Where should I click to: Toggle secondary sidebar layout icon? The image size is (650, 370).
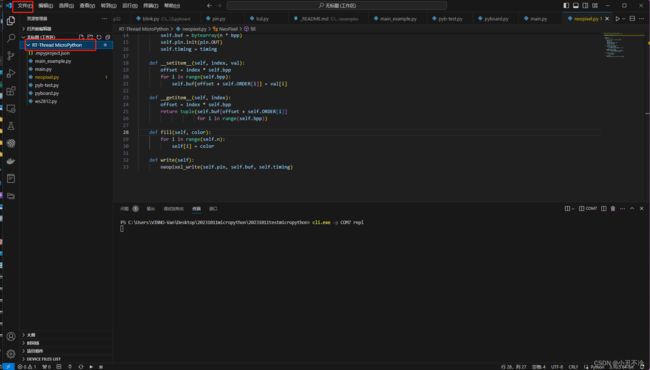[x=585, y=5]
